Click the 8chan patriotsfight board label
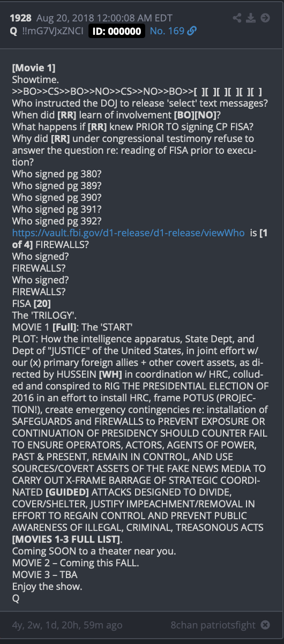284x644 pixels. tap(214, 625)
